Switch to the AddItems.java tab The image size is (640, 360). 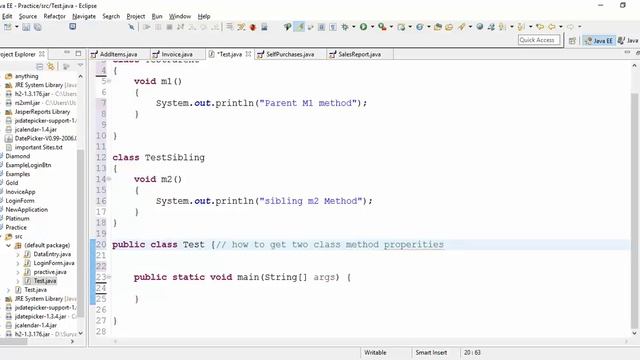coord(118,54)
